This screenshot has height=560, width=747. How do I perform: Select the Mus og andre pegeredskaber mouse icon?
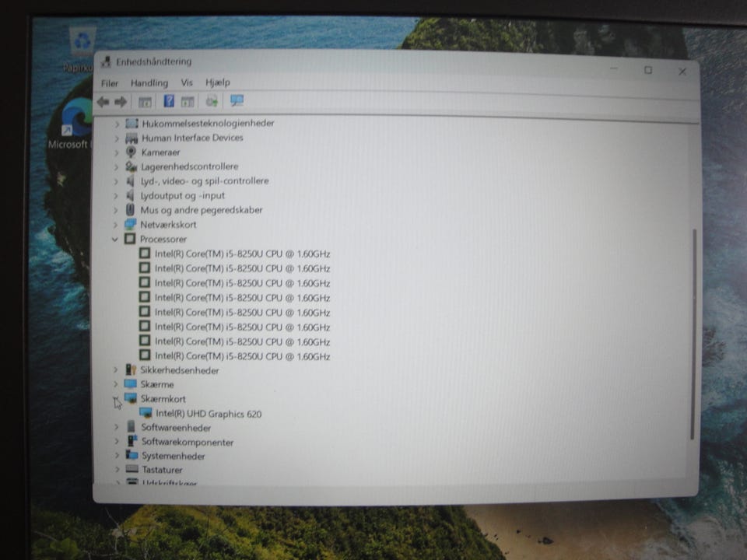pos(130,209)
